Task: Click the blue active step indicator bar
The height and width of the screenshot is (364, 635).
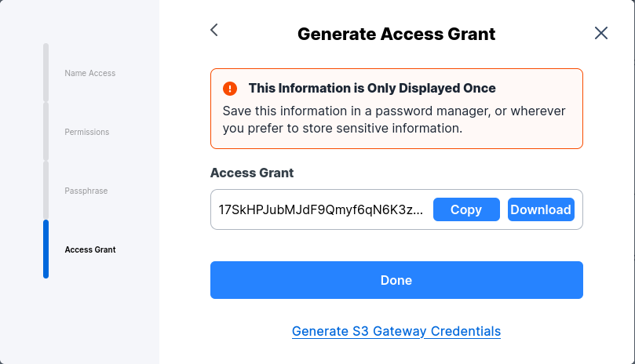Action: pos(46,249)
